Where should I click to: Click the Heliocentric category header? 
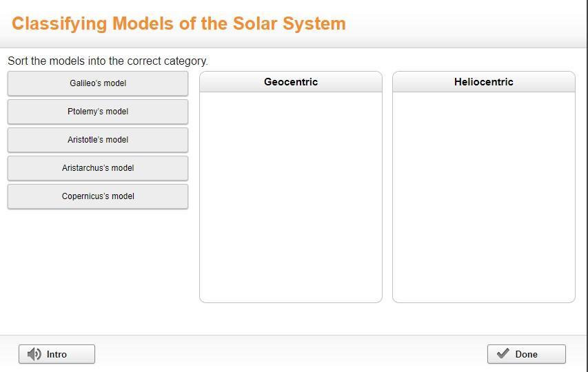(x=484, y=82)
